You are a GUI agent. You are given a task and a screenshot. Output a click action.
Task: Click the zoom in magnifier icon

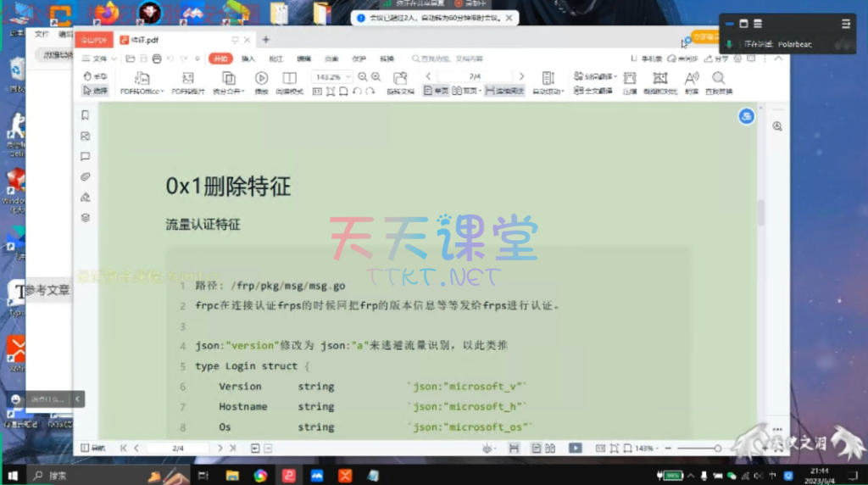376,76
